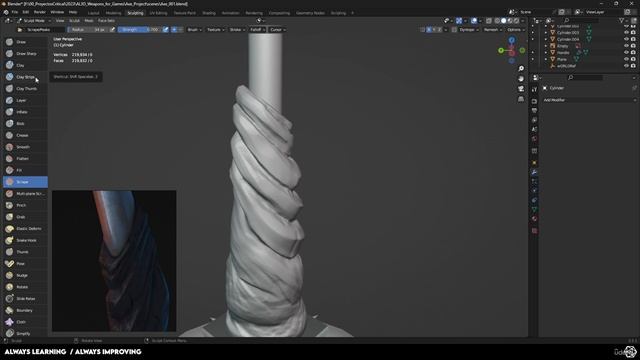This screenshot has height=360, width=640.
Task: Adjust the brush Strength slider
Action: click(140, 30)
